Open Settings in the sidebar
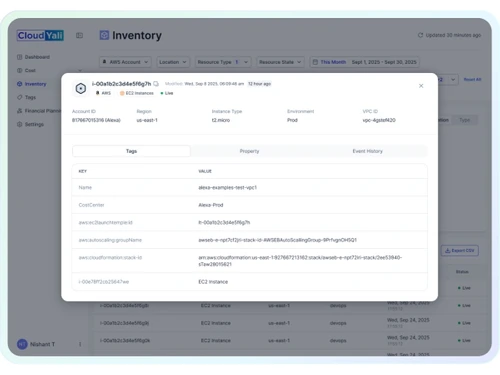The image size is (500, 375). [x=34, y=124]
